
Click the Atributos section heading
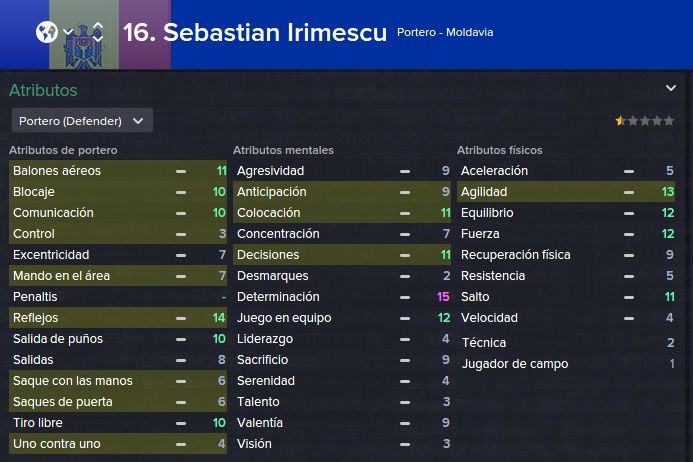coord(43,90)
